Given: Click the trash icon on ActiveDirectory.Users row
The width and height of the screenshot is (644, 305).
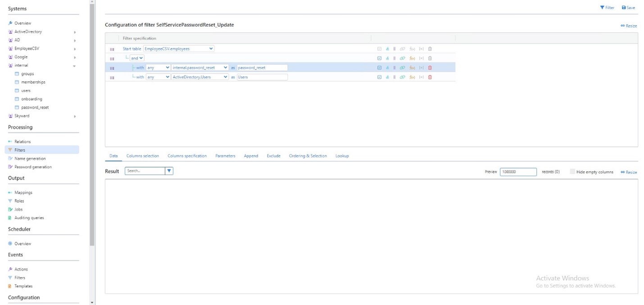Looking at the screenshot, I should (x=430, y=77).
